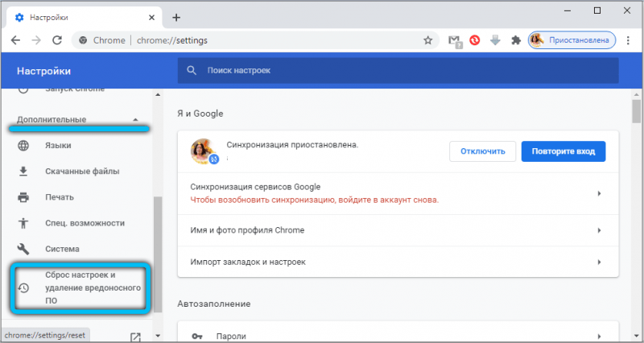Expand the Пароли row arrow
The height and width of the screenshot is (343, 644).
point(599,337)
